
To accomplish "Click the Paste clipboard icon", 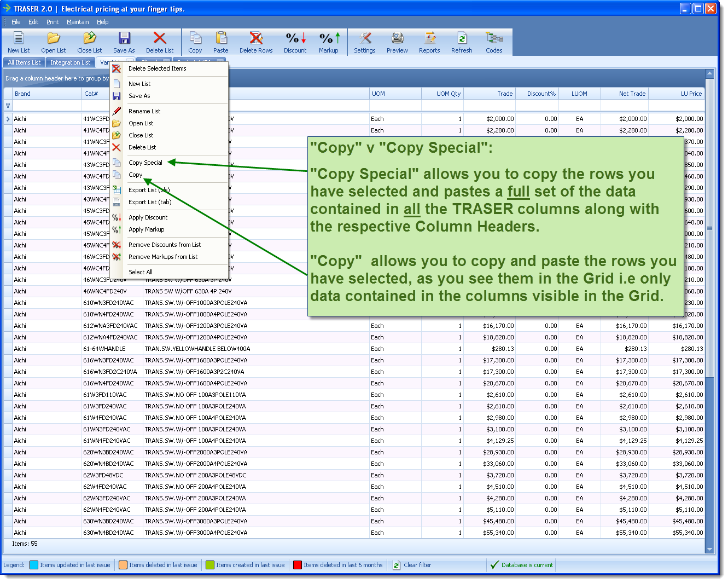I will click(x=221, y=38).
